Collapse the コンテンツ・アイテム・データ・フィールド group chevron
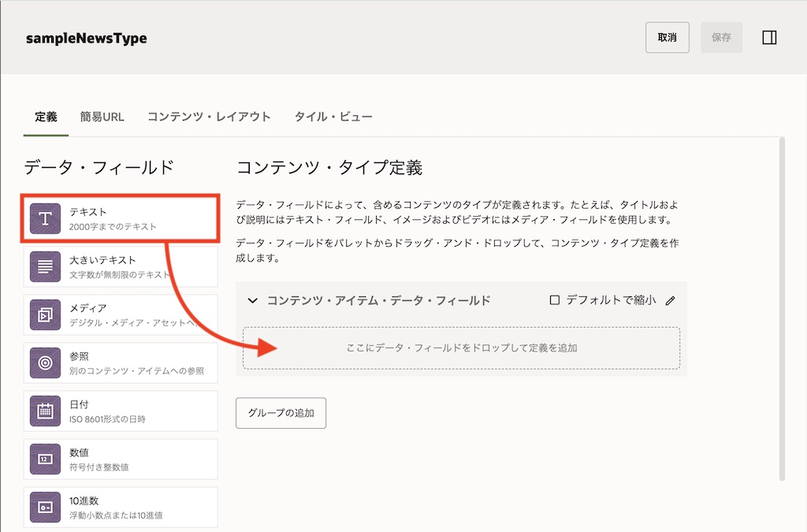 pyautogui.click(x=253, y=300)
